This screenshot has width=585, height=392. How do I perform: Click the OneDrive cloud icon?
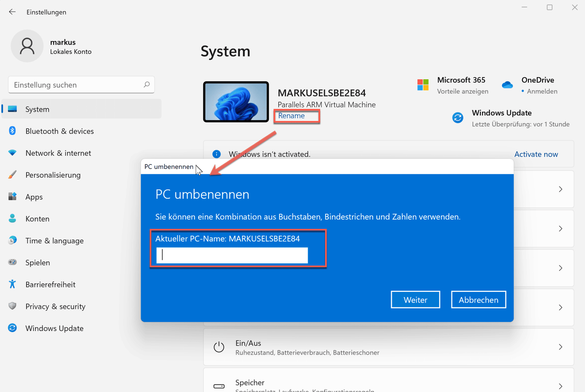pos(507,84)
